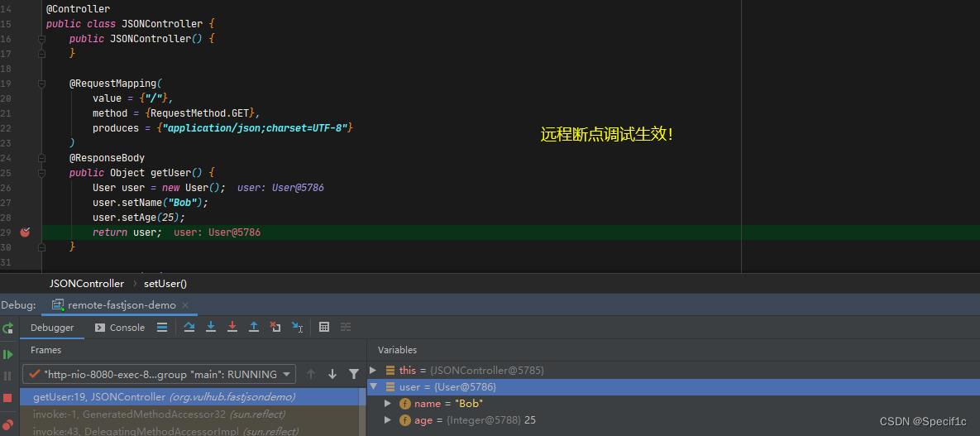980x436 pixels.
Task: Click the @ResponseBody annotation
Action: 107,158
